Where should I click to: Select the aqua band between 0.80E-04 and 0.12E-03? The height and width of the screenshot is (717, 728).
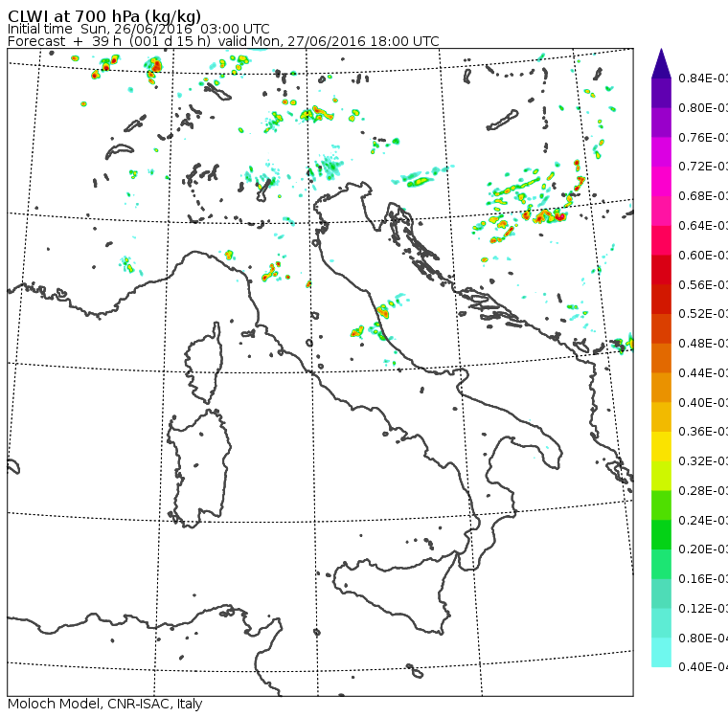point(661,623)
